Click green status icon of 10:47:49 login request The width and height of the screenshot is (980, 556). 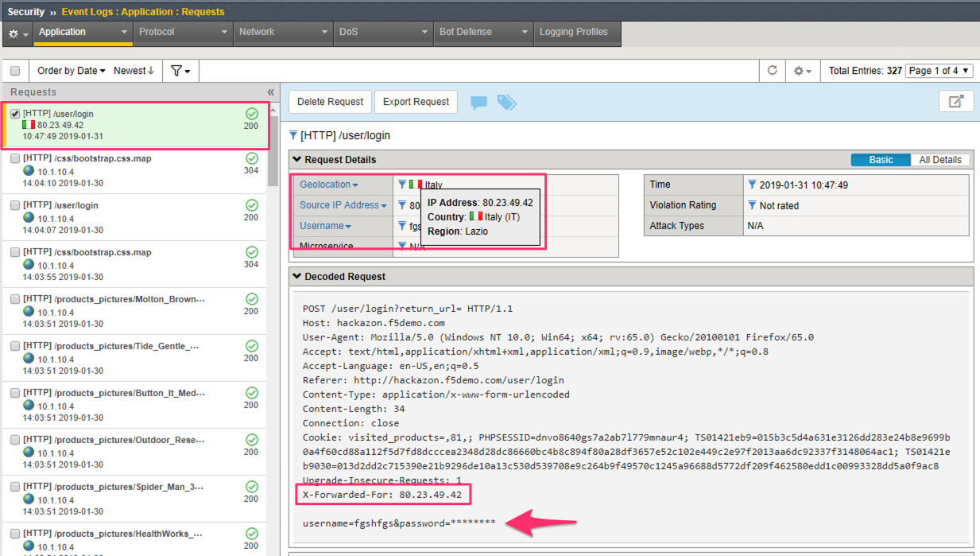coord(251,114)
